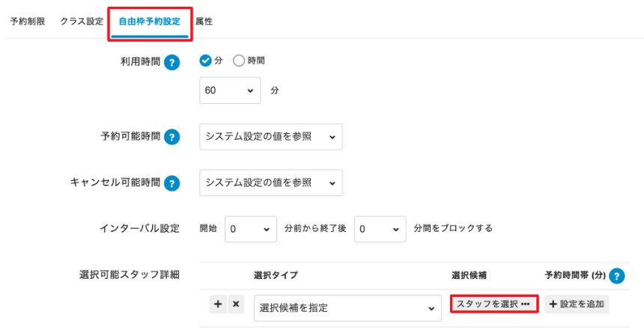644x335 pixels.
Task: Remove the staff row with × icon
Action: tap(235, 304)
